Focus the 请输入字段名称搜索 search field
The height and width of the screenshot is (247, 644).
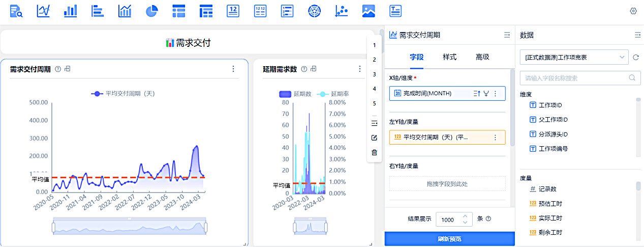click(580, 78)
